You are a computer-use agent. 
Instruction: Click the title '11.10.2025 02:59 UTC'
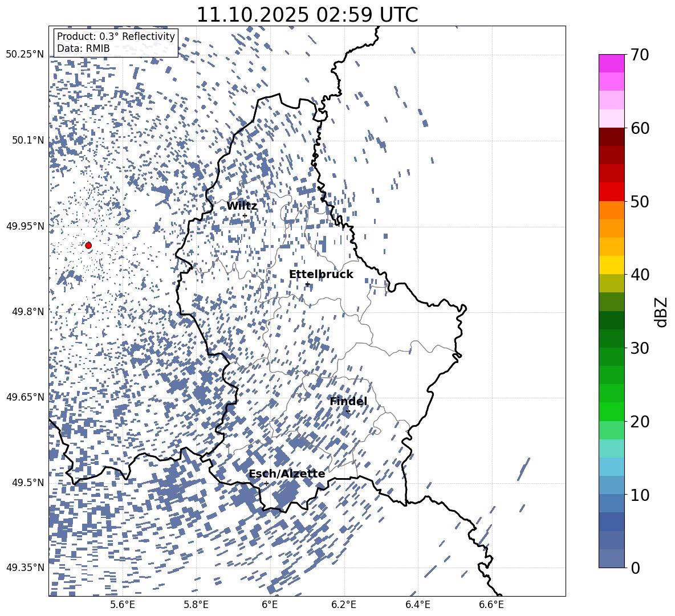tap(307, 15)
